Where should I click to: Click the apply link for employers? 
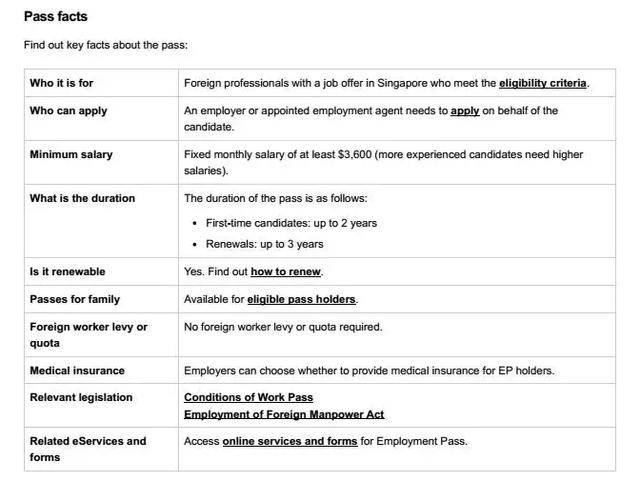[465, 111]
